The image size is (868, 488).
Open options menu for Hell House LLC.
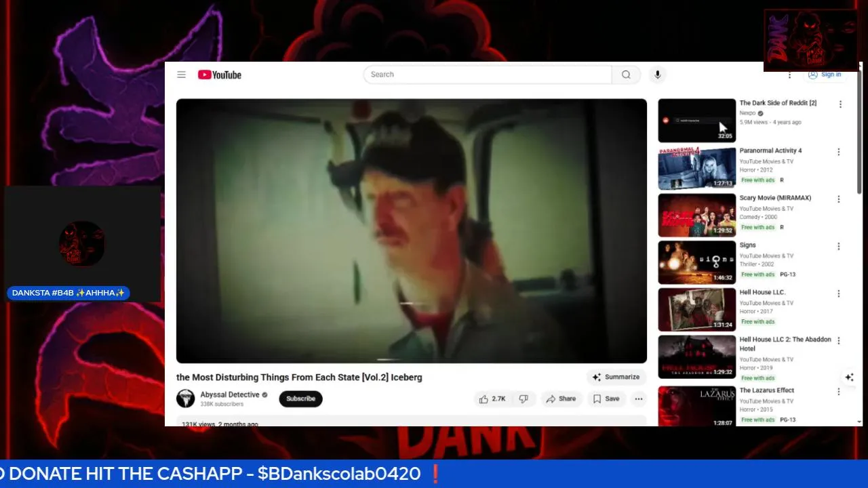click(839, 293)
